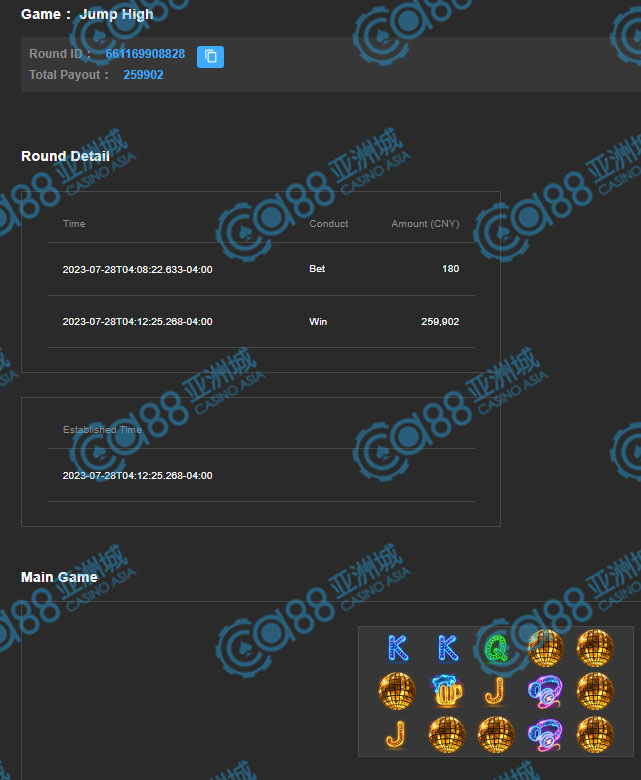Click the K symbol next to the Q

[448, 648]
